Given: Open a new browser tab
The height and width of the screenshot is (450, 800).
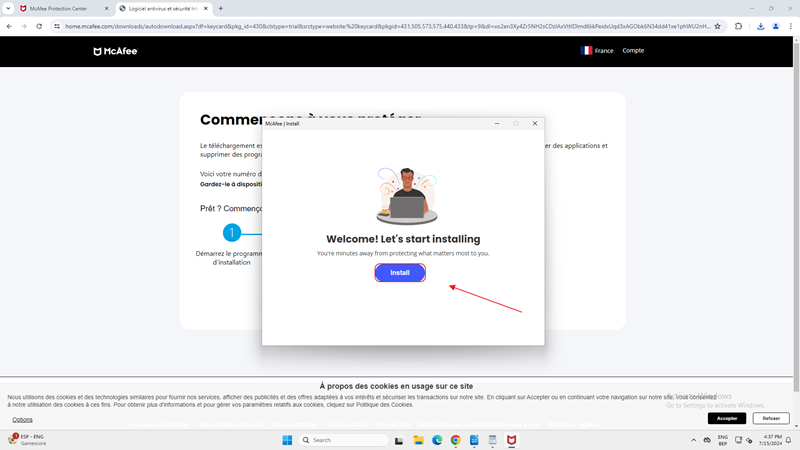Looking at the screenshot, I should (221, 9).
